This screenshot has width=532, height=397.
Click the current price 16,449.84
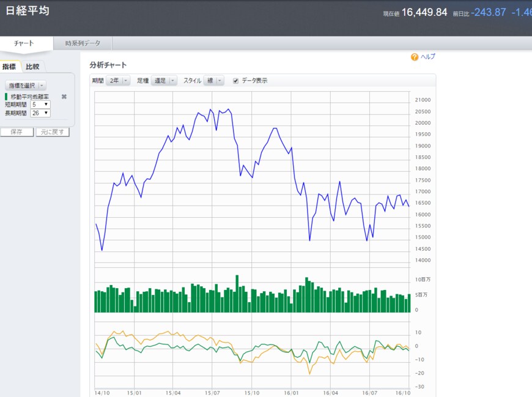coord(424,12)
